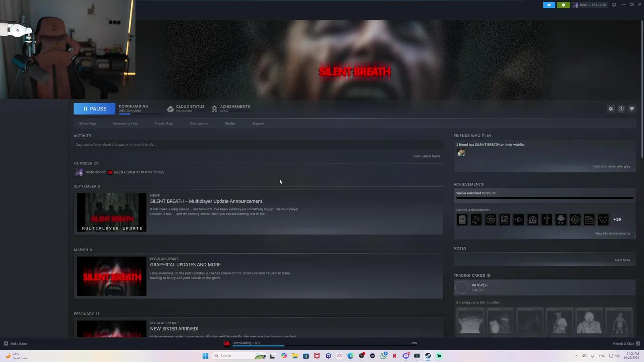The height and width of the screenshot is (362, 644).
Task: Create a New Note
Action: (622, 260)
